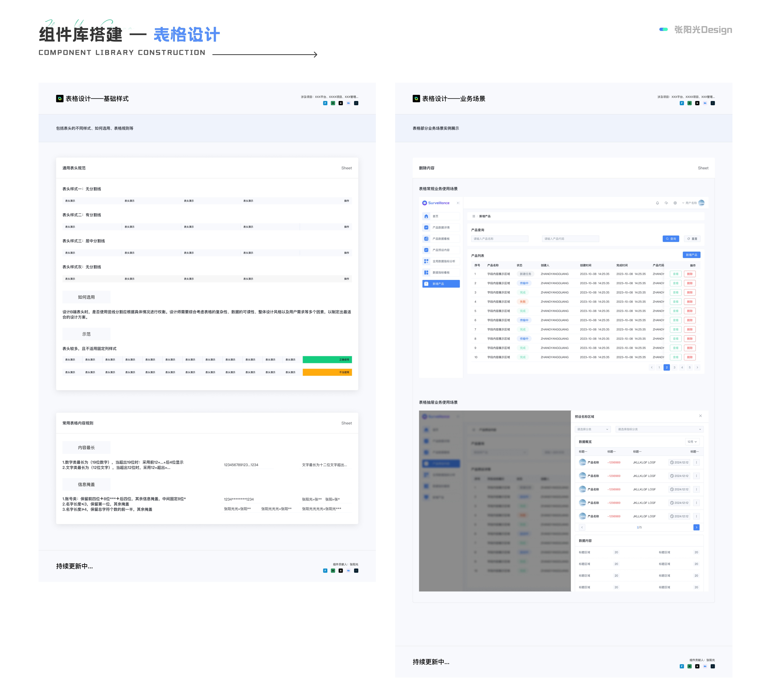Click the cloud download icon in top bar

(x=666, y=203)
